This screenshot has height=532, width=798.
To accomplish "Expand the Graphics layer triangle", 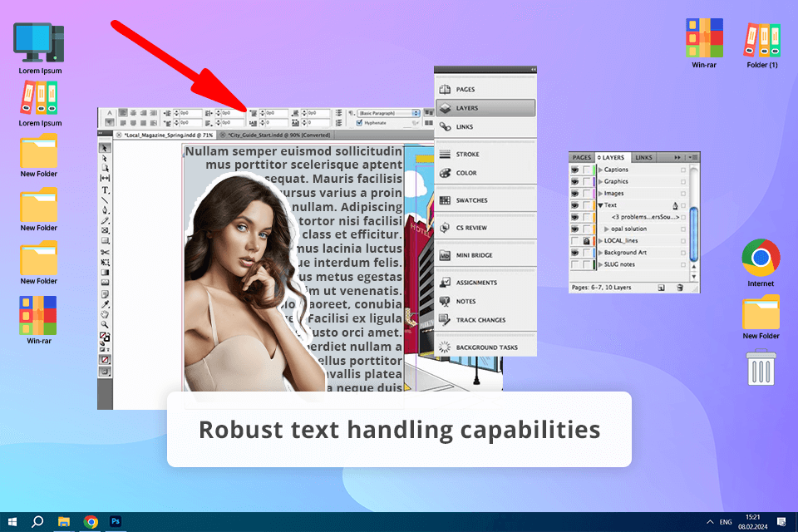I will tap(600, 181).
